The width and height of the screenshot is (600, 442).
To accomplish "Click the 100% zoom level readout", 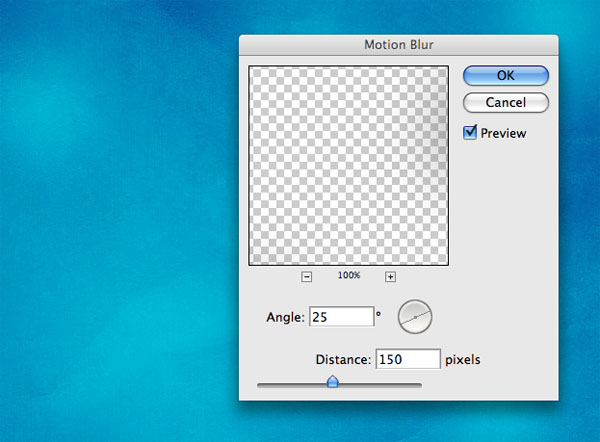I will [349, 275].
